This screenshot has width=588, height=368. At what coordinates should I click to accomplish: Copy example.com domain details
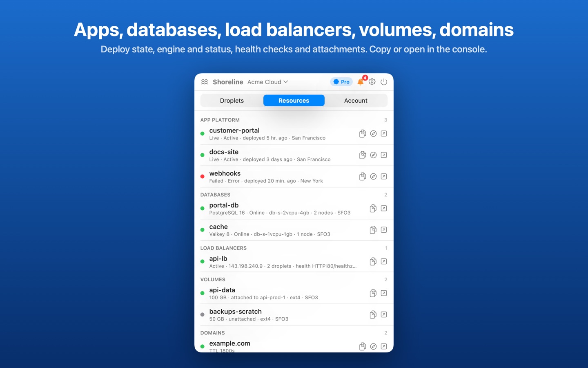pyautogui.click(x=362, y=346)
